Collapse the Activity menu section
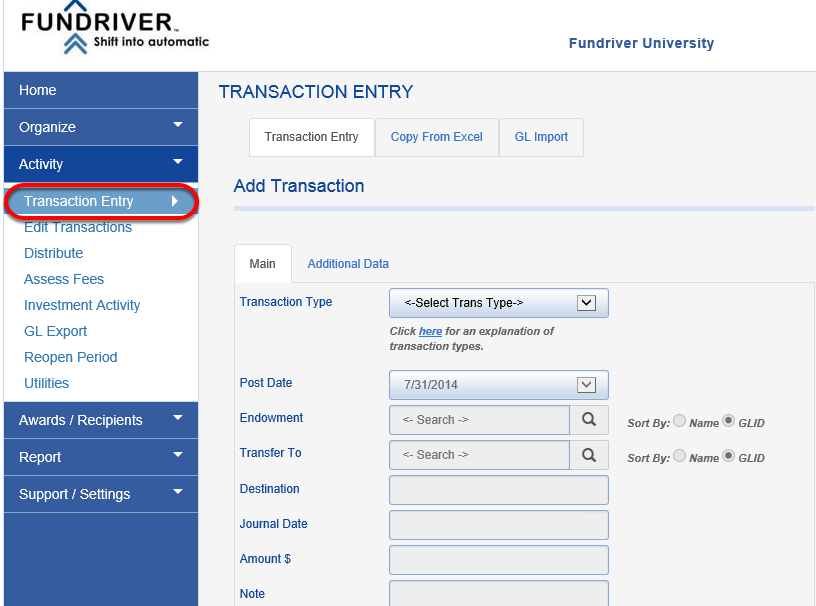 [101, 164]
